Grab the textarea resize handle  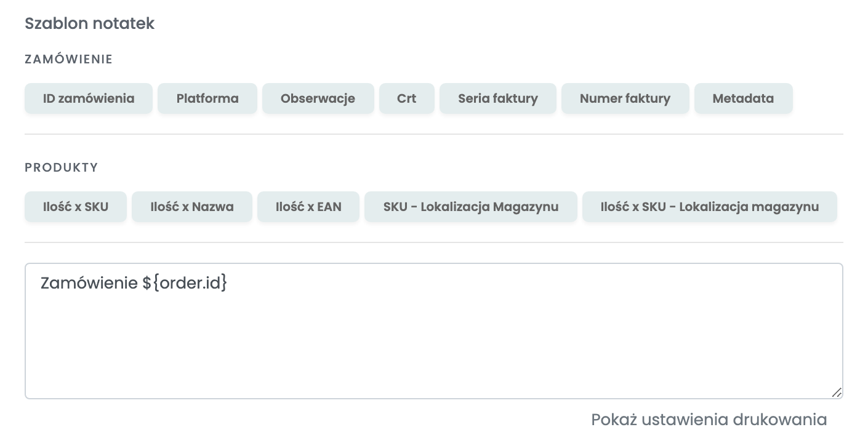tap(837, 393)
